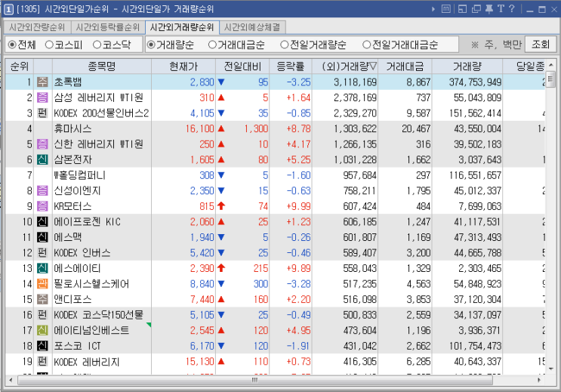
Task: Select the stock name 휴마시스
Action: pos(72,128)
